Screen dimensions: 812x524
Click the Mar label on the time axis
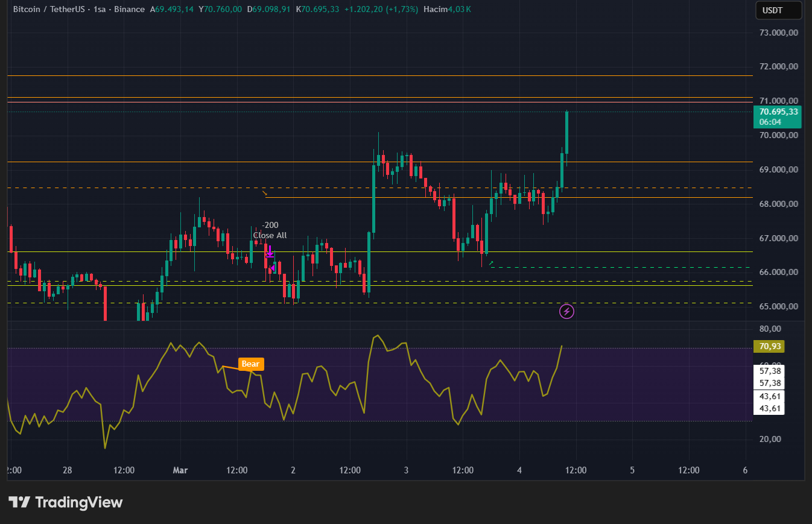click(180, 470)
